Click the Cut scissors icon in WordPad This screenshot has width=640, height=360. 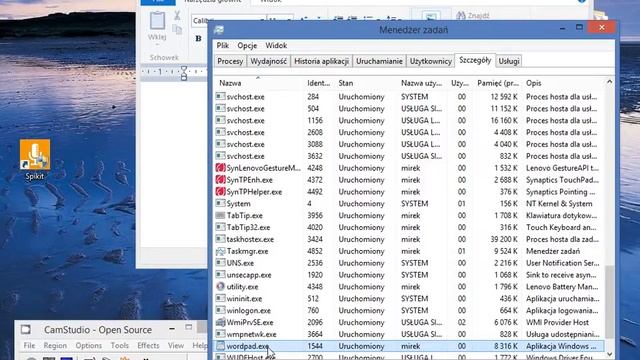tap(177, 16)
